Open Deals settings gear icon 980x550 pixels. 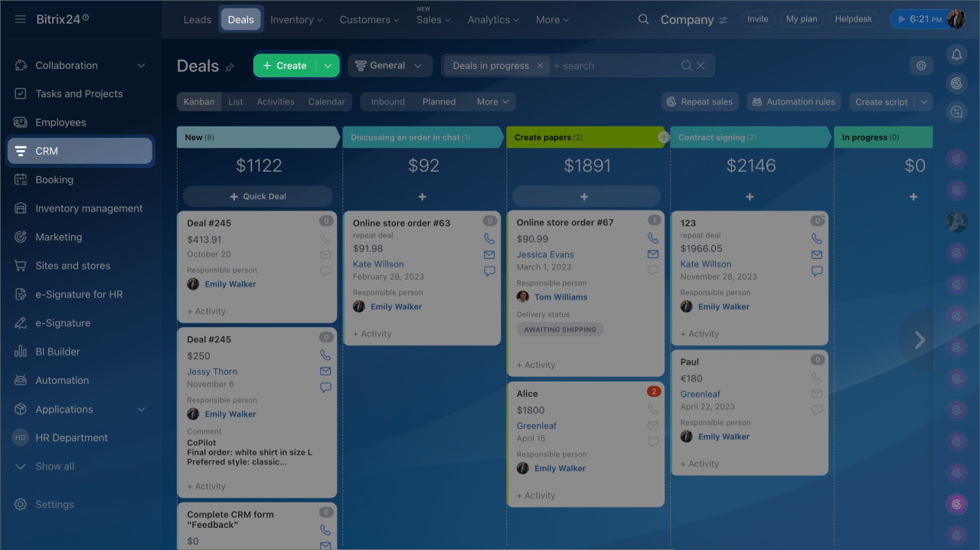click(921, 66)
